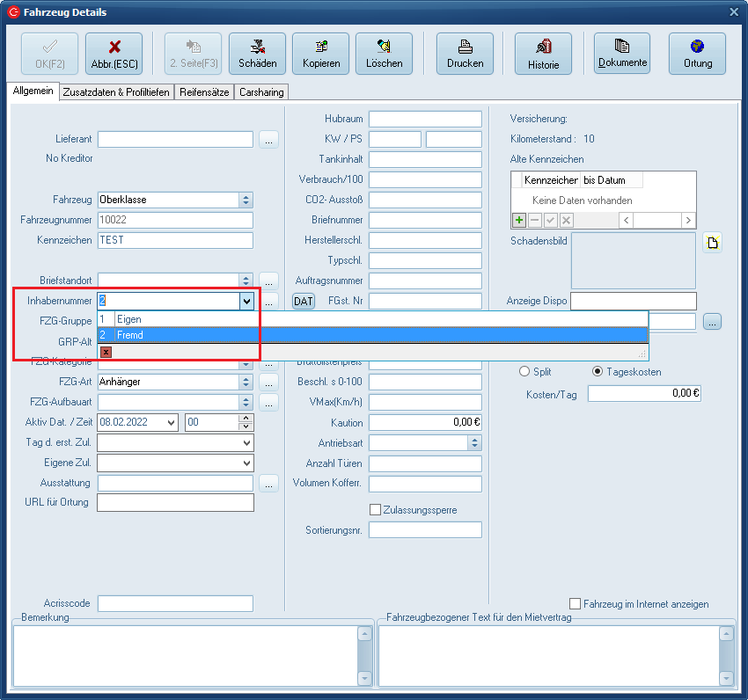Screen dimensions: 748x700
Task: Open the Eigene Zul. dropdown
Action: tap(246, 463)
